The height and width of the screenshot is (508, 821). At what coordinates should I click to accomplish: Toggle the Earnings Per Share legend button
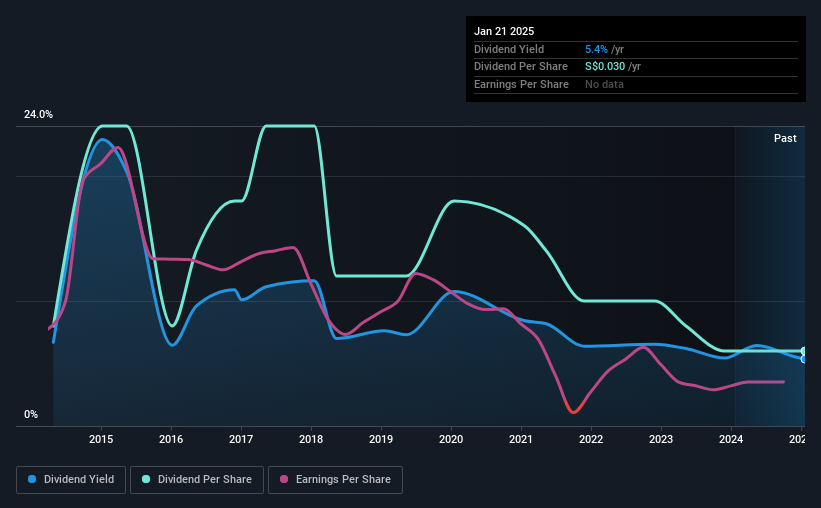335,480
